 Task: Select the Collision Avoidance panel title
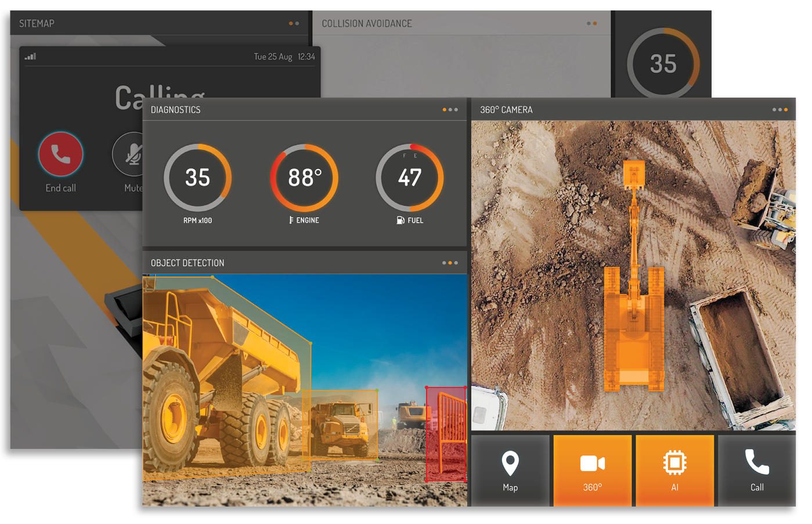tap(366, 24)
